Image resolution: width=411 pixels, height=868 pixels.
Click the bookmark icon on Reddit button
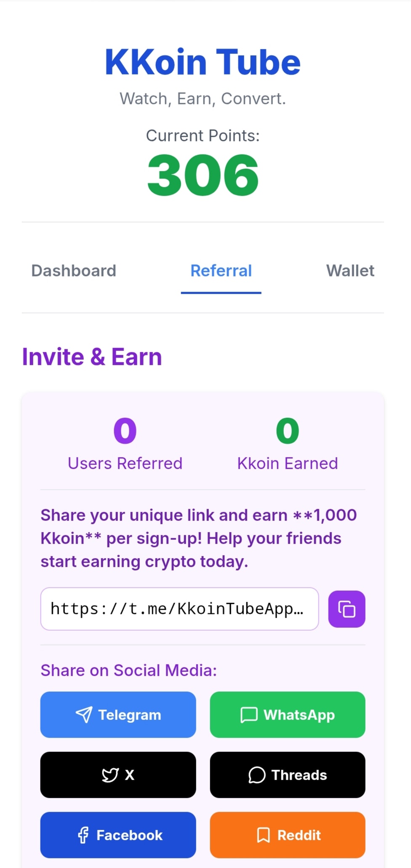pyautogui.click(x=263, y=835)
